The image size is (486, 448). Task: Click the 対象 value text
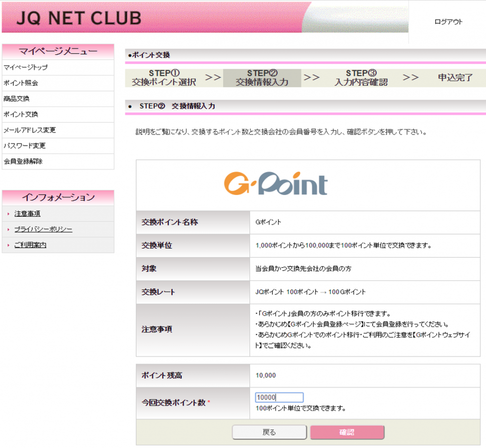pos(303,269)
